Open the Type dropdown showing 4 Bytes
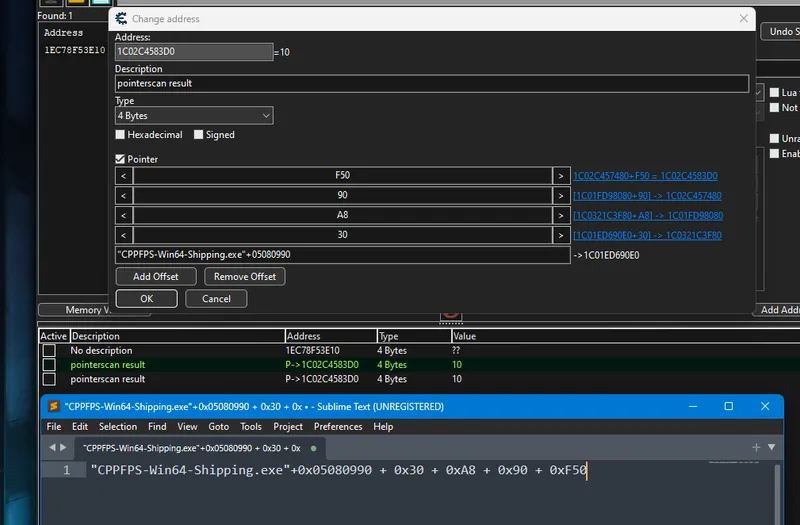 click(194, 116)
